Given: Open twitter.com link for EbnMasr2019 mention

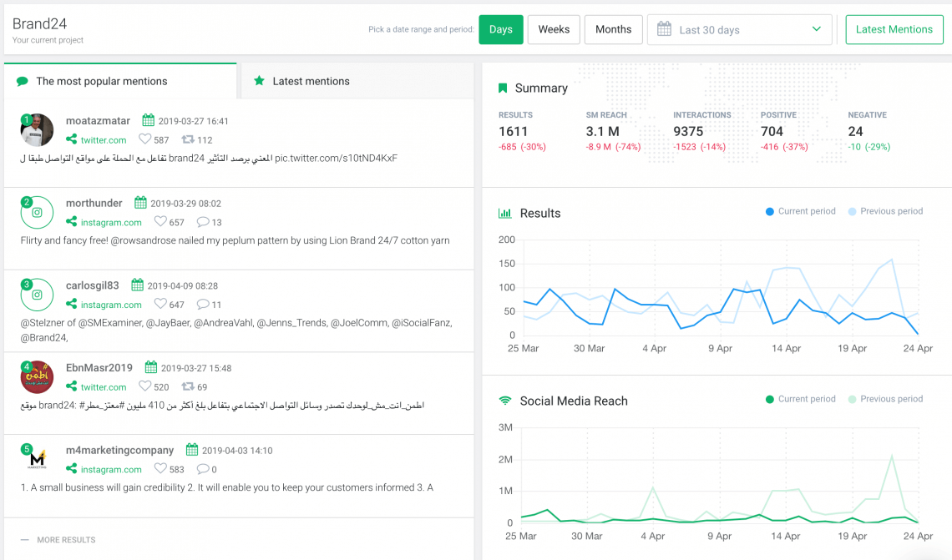Looking at the screenshot, I should coord(104,387).
